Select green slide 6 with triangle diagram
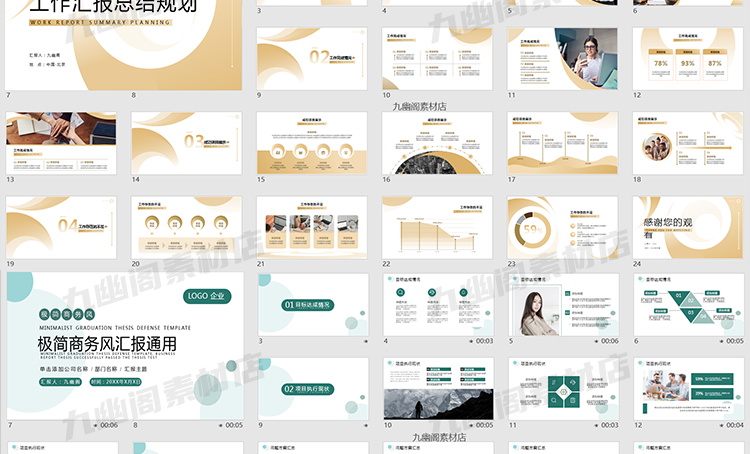This screenshot has width=750, height=454. (689, 305)
